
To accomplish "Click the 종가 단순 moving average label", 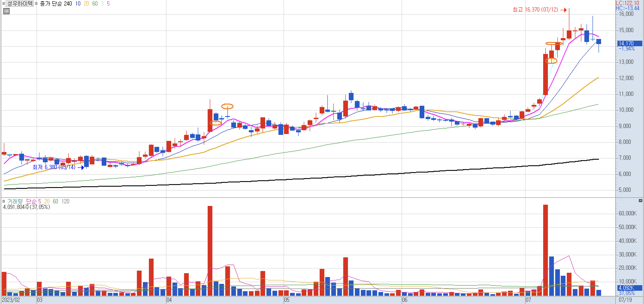I will point(51,3).
